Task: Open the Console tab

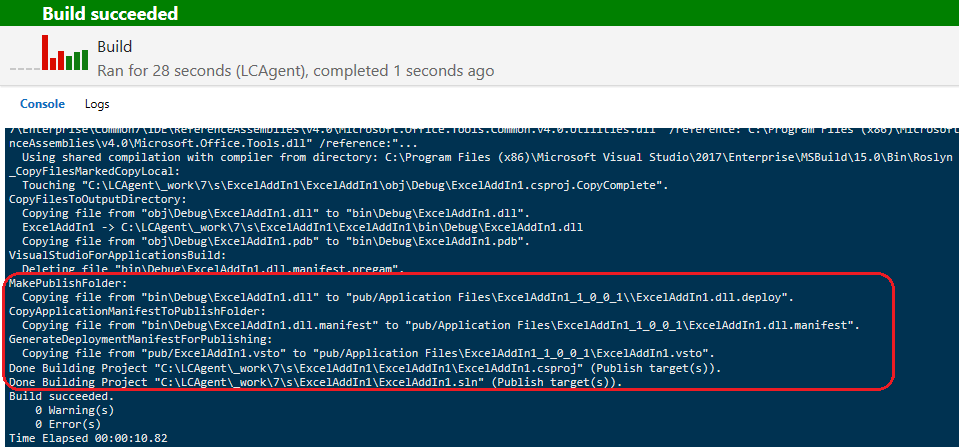Action: (x=42, y=104)
